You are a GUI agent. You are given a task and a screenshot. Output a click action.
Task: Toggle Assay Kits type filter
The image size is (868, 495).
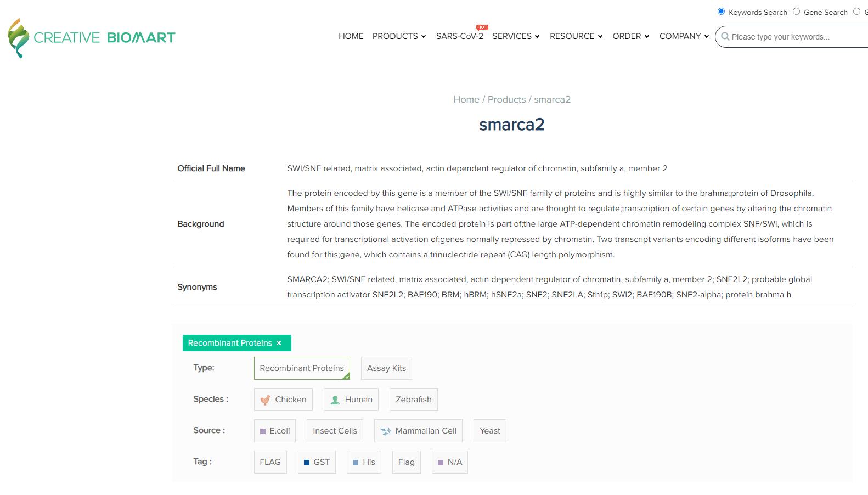click(386, 368)
